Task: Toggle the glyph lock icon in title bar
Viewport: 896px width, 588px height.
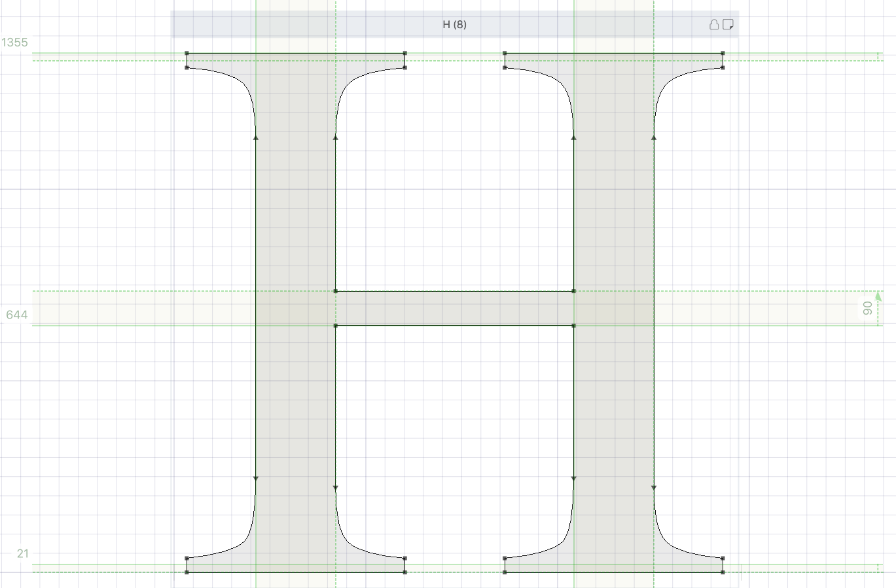Action: tap(714, 25)
